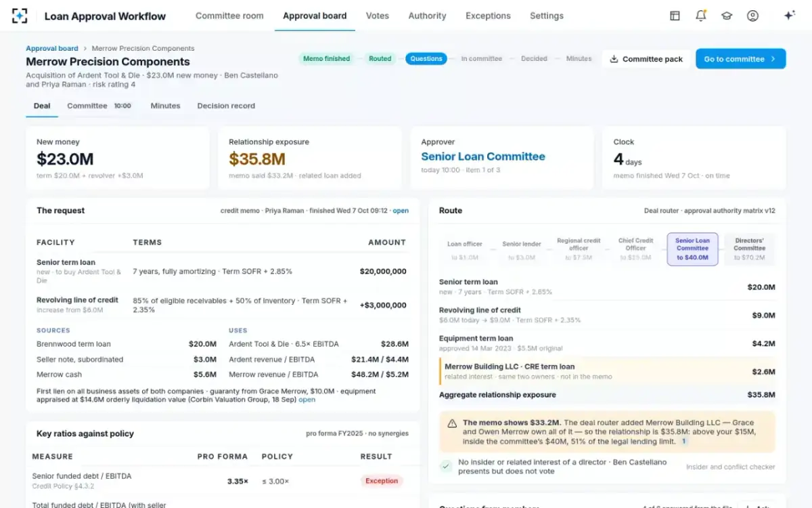812x508 pixels.
Task: Click Relationship exposure $35.8M value
Action: 257,159
